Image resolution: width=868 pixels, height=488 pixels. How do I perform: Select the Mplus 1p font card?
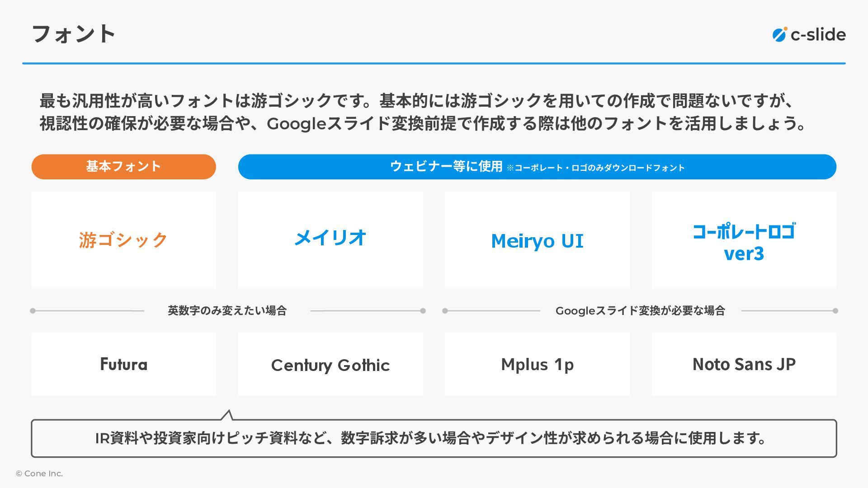(x=537, y=364)
